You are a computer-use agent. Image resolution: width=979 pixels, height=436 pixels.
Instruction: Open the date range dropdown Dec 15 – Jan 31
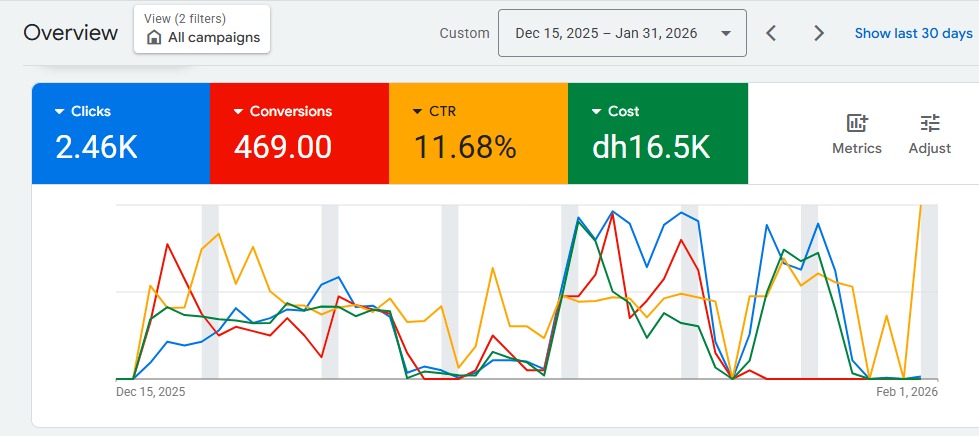622,33
